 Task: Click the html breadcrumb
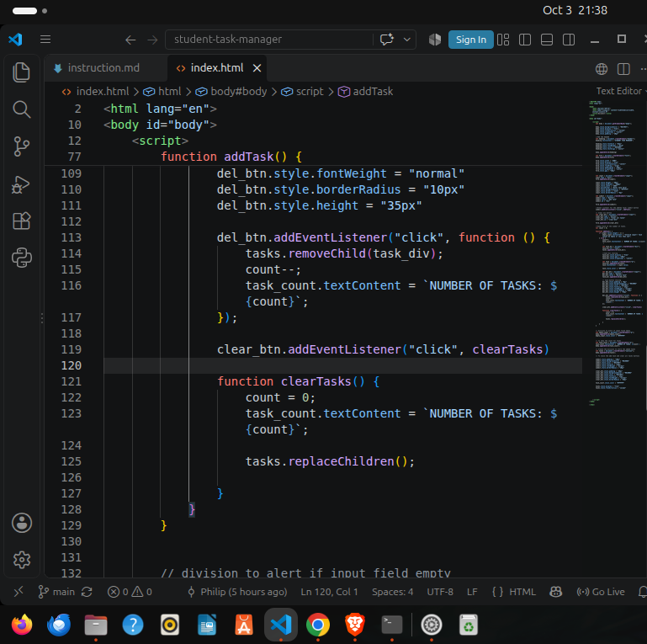170,91
